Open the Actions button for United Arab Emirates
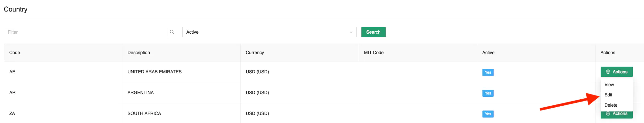 (616, 72)
